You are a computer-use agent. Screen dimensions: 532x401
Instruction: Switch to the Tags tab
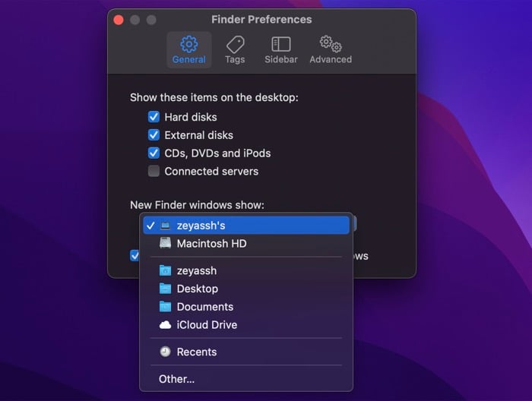(x=235, y=50)
